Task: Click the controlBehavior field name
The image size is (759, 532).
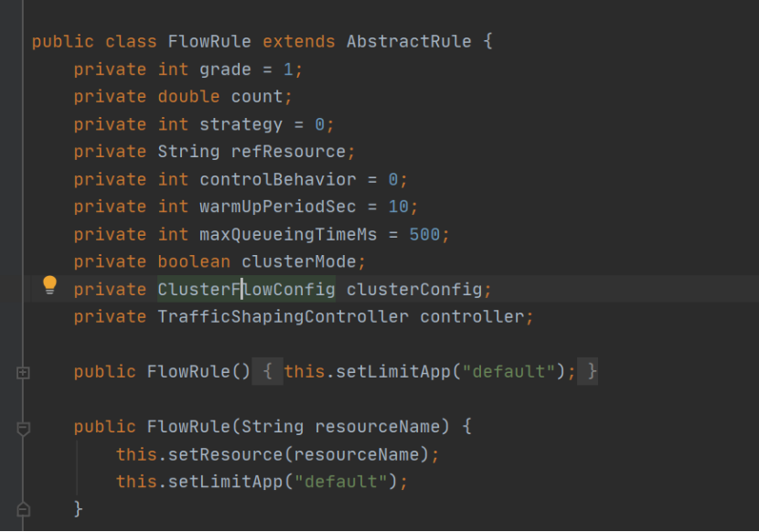Action: click(278, 179)
